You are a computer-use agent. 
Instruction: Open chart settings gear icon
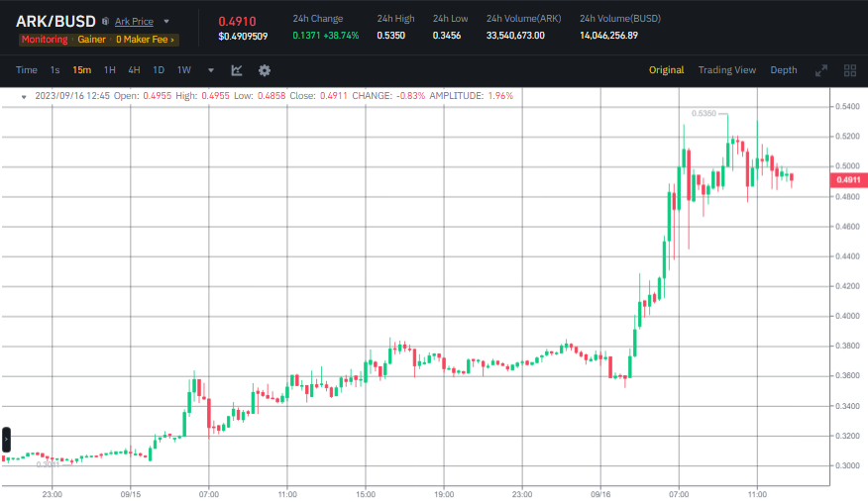pos(265,70)
